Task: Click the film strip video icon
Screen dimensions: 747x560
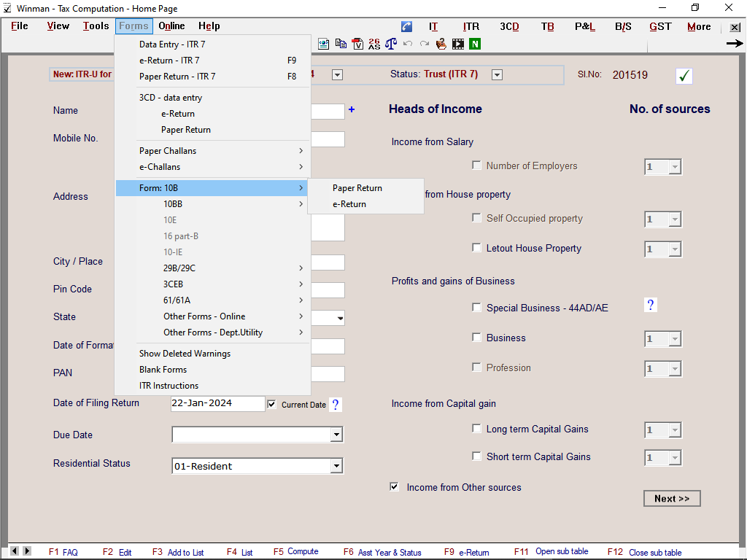Action: pos(458,44)
